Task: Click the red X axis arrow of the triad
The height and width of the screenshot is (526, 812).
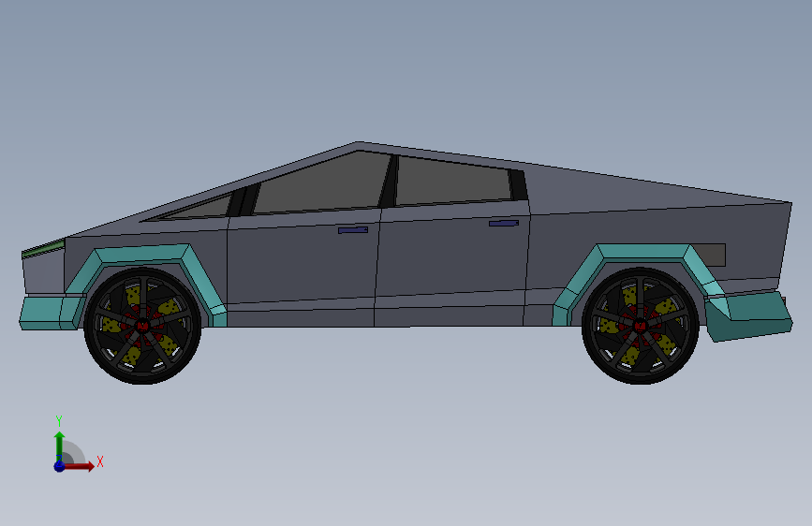Action: [79, 466]
